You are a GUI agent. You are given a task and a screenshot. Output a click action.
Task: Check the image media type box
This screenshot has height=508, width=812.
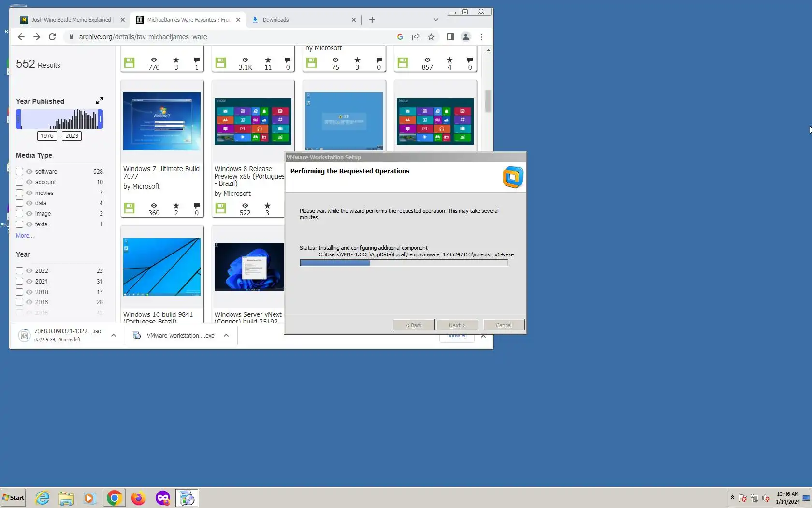(19, 214)
